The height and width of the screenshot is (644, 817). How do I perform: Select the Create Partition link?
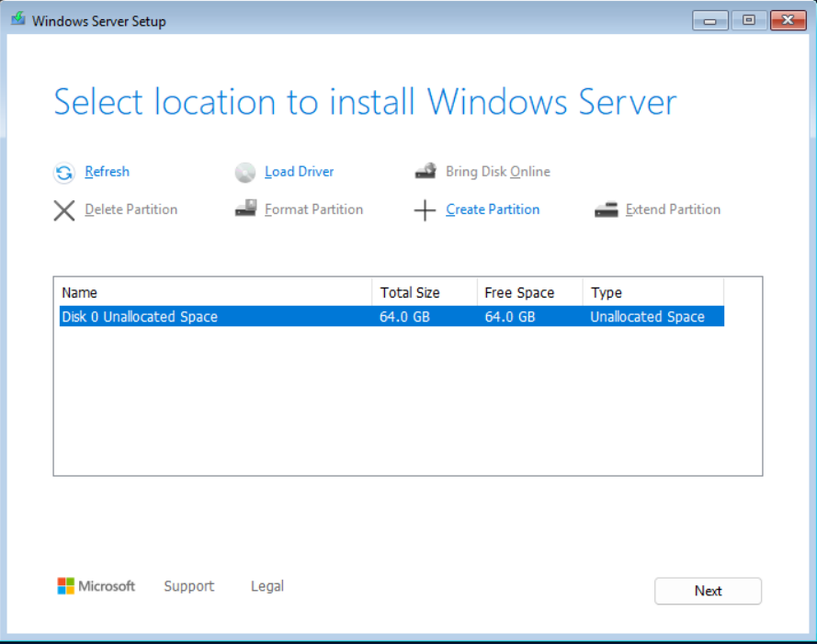[x=493, y=209]
